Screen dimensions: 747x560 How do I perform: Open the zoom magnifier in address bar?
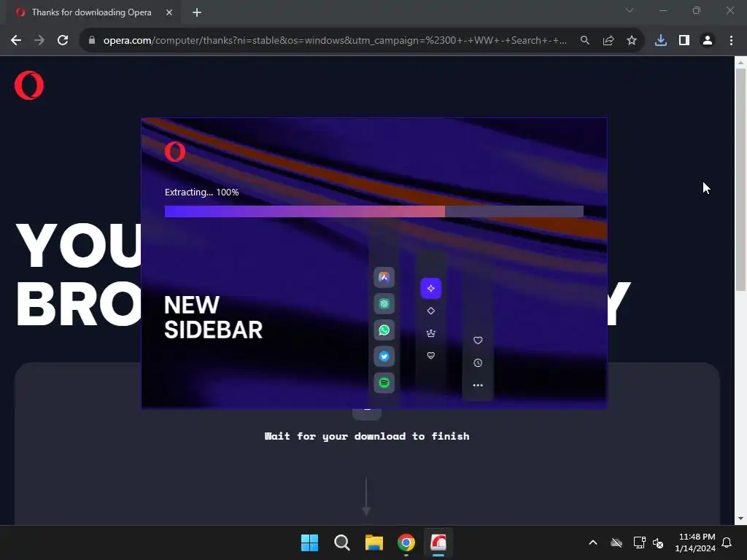[584, 41]
